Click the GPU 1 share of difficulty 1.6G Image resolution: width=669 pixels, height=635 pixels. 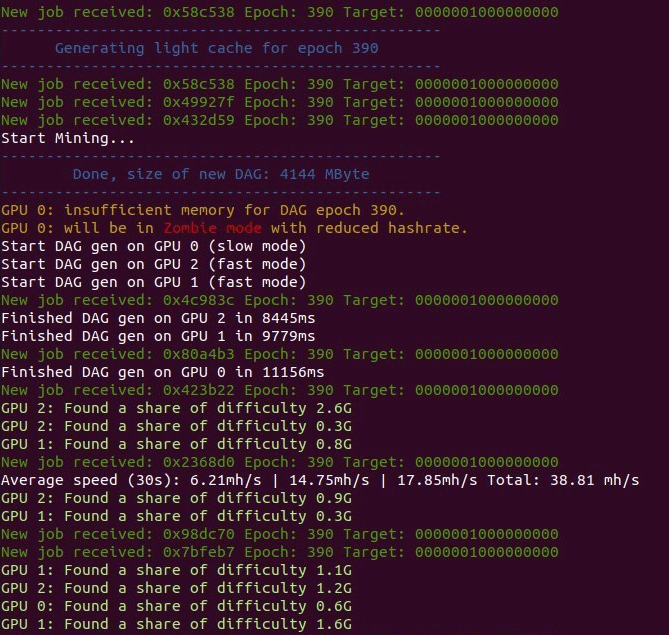click(x=176, y=624)
